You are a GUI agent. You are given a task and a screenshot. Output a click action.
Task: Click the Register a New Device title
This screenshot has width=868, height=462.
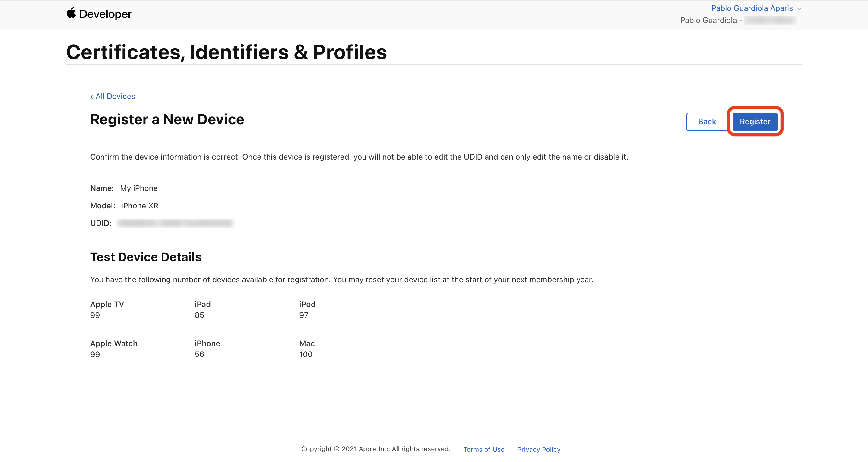[x=167, y=119]
